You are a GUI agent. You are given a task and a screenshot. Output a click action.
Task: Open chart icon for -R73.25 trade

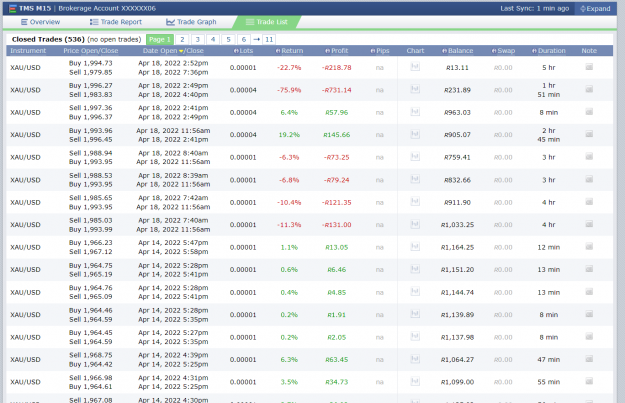[x=415, y=157]
